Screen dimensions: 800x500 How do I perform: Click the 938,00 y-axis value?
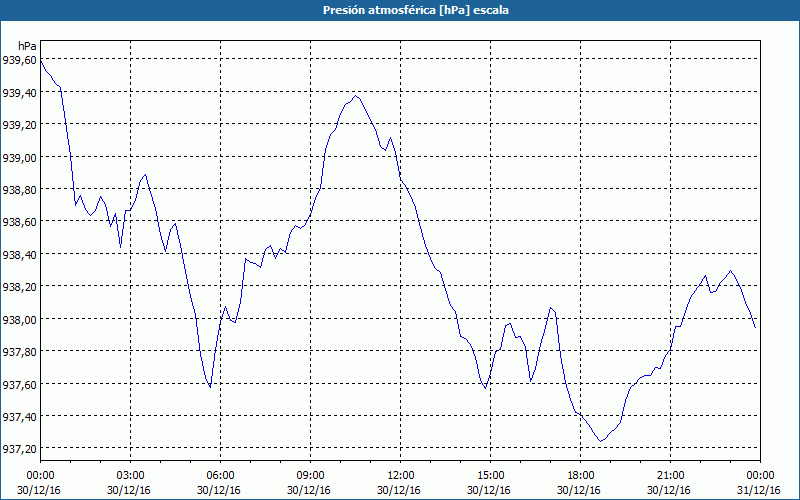click(19, 319)
